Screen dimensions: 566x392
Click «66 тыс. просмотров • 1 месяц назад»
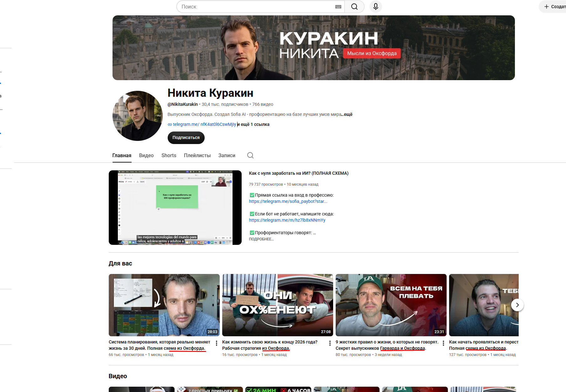tap(141, 355)
